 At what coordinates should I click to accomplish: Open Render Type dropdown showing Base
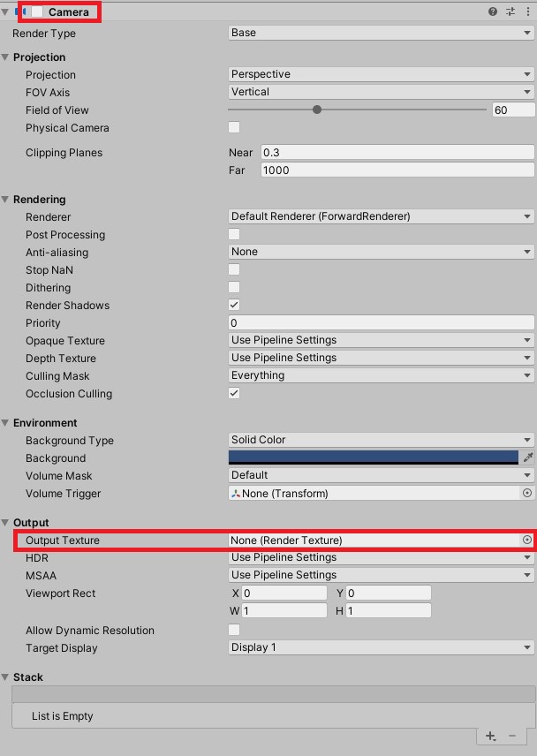[381, 33]
